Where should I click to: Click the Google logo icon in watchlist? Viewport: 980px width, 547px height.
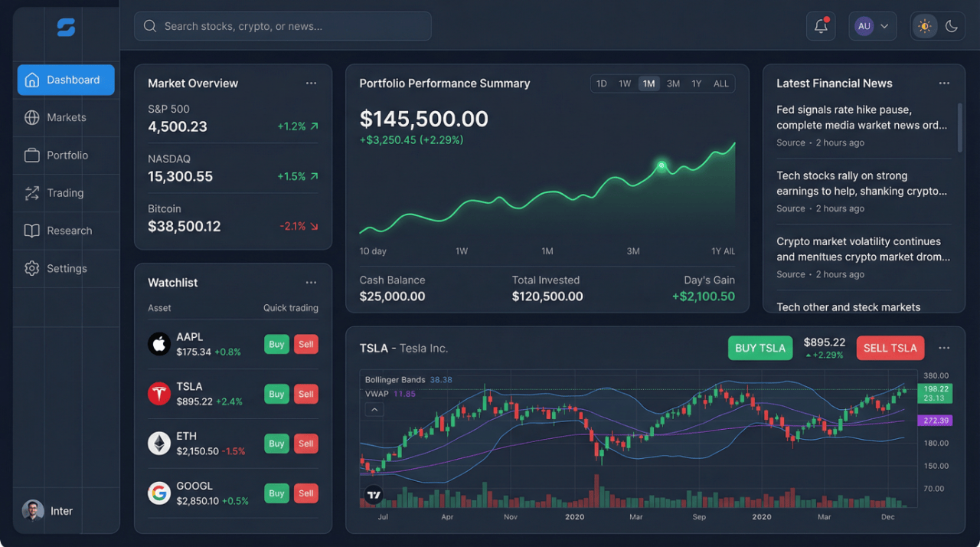click(x=159, y=493)
